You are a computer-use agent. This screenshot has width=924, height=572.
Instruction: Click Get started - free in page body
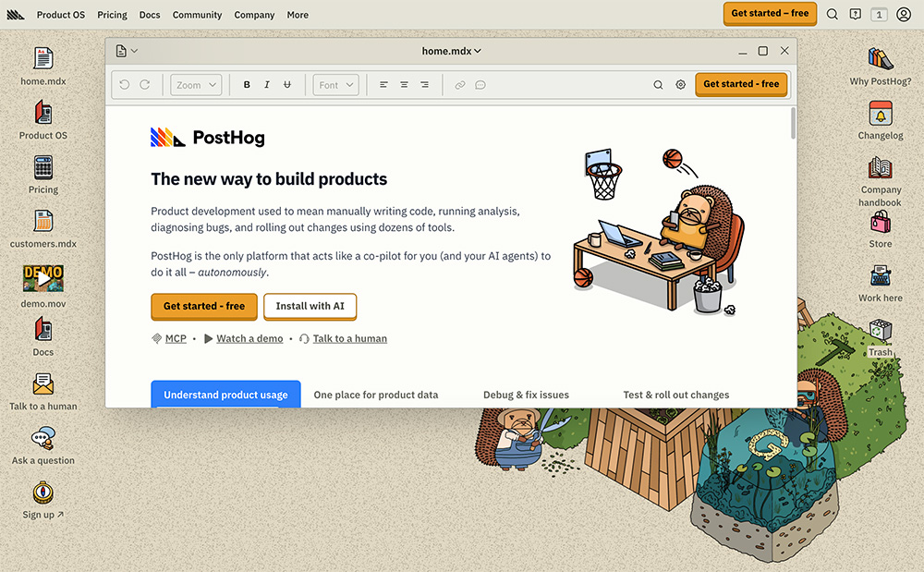tap(204, 306)
